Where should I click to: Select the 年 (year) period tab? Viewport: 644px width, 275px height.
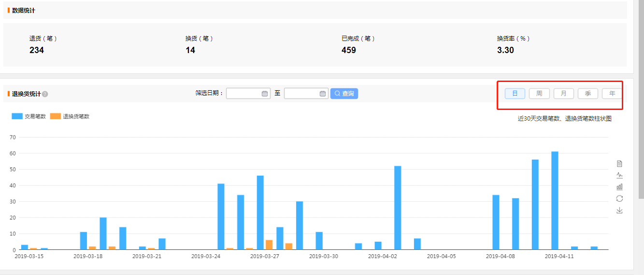click(x=612, y=94)
